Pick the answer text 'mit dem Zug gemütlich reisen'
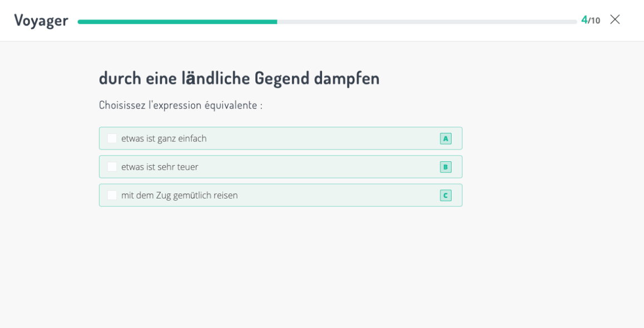This screenshot has height=328, width=644. click(x=180, y=195)
